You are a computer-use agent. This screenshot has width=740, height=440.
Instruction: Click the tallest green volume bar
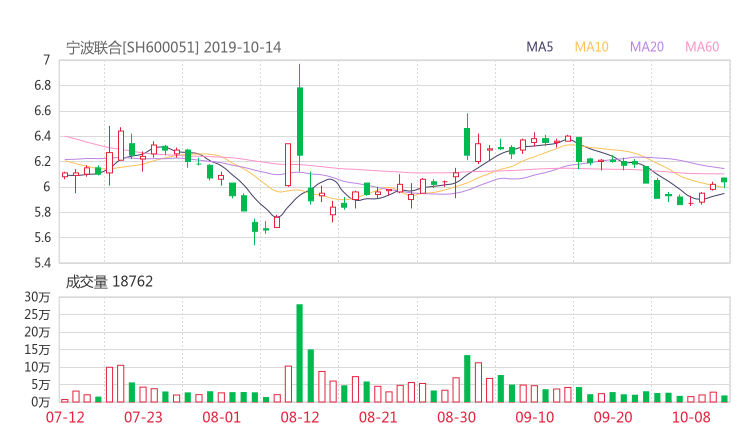pos(299,353)
